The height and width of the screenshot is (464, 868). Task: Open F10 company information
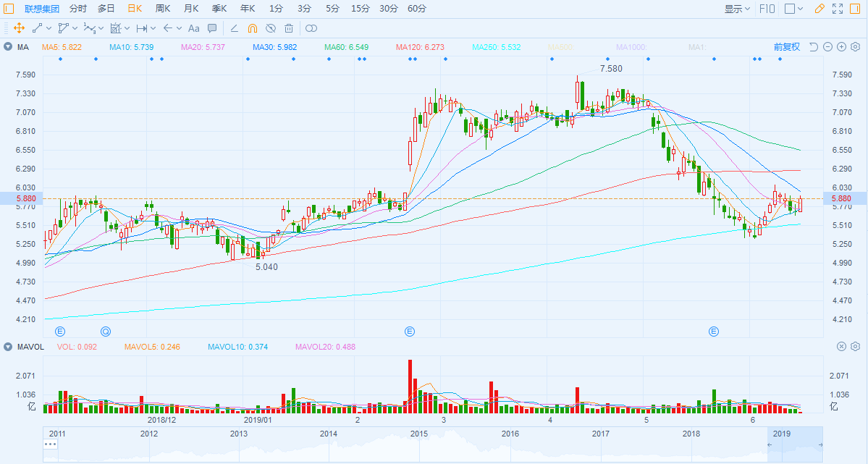767,9
